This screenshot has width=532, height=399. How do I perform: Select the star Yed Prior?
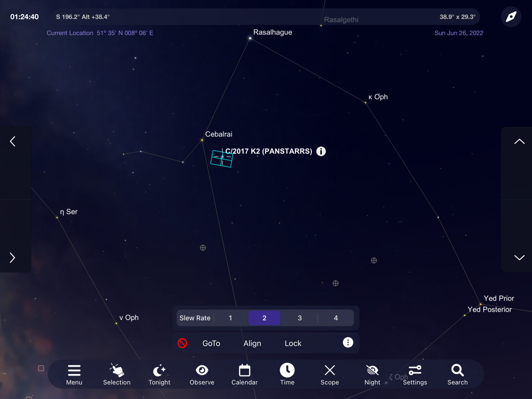pyautogui.click(x=480, y=304)
